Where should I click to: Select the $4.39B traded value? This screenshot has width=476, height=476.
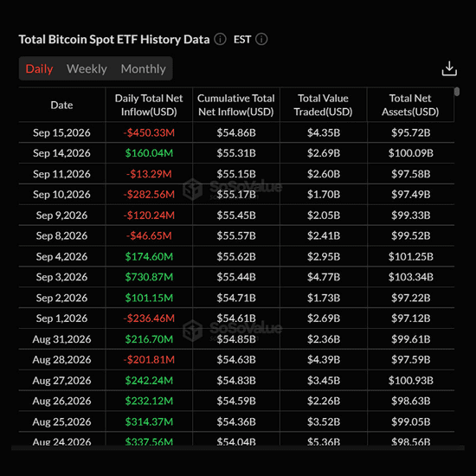(324, 359)
